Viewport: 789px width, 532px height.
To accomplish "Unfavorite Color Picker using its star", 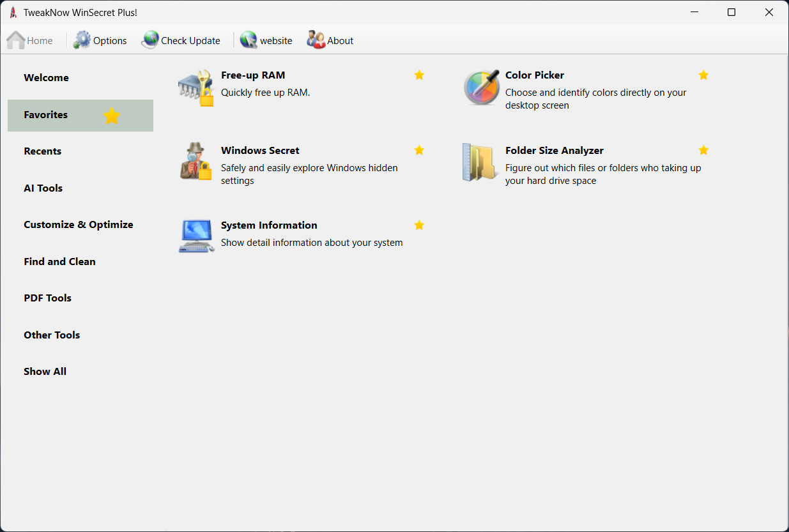I will click(x=703, y=75).
